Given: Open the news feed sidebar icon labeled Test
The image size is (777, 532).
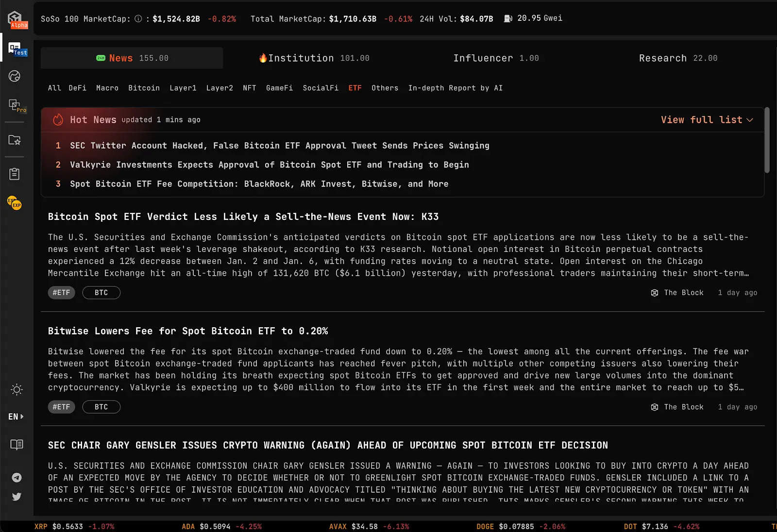Looking at the screenshot, I should point(17,48).
